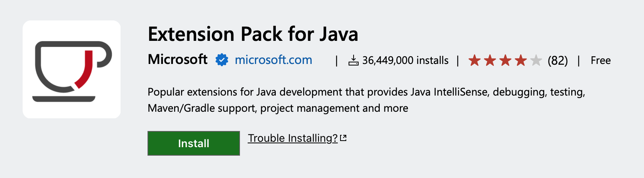Viewport: 644px width, 178px height.
Task: Click the gray fifth rating star
Action: [x=536, y=60]
